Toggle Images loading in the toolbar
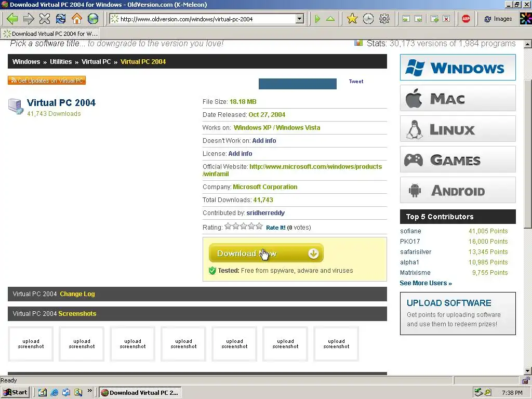 click(x=498, y=19)
